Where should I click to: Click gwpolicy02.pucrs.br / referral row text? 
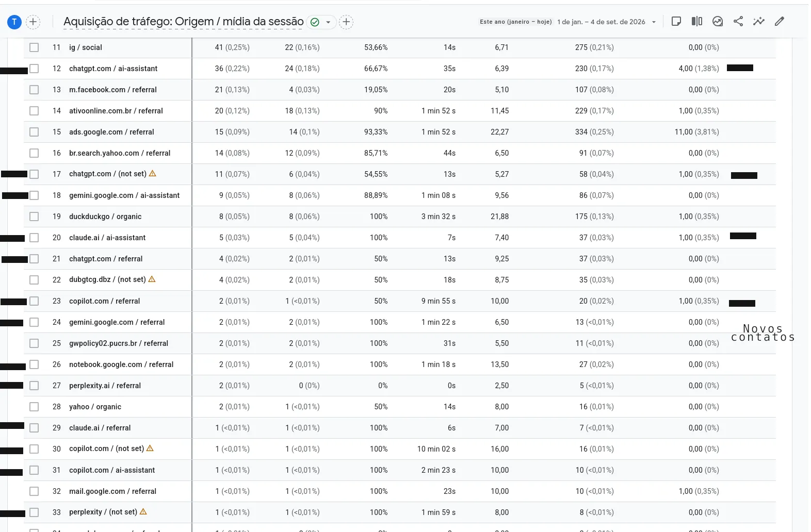[119, 343]
